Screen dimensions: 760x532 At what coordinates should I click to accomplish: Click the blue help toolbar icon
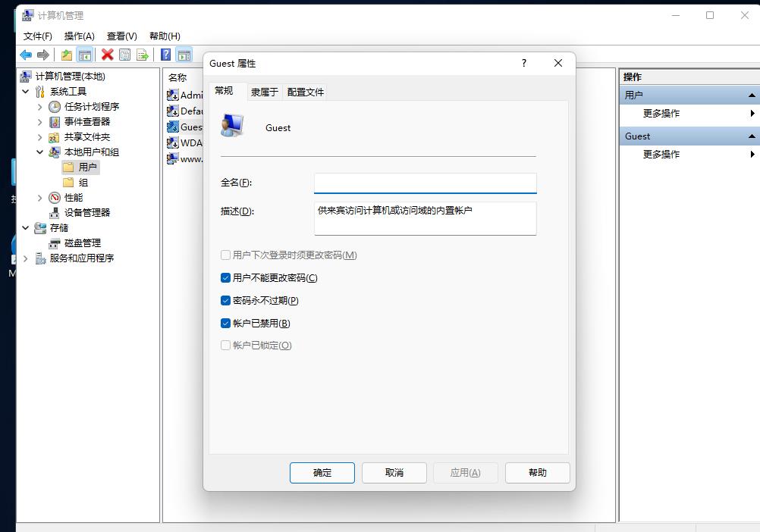point(165,54)
